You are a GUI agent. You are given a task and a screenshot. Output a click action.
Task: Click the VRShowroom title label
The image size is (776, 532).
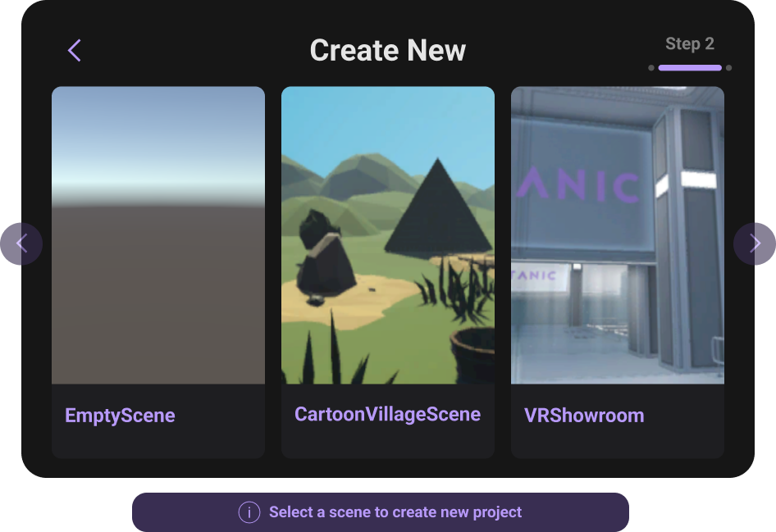coord(584,416)
